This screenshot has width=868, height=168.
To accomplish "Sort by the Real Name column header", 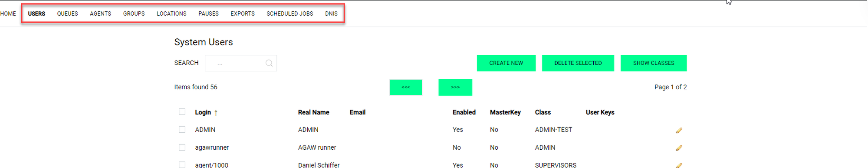I will (313, 112).
